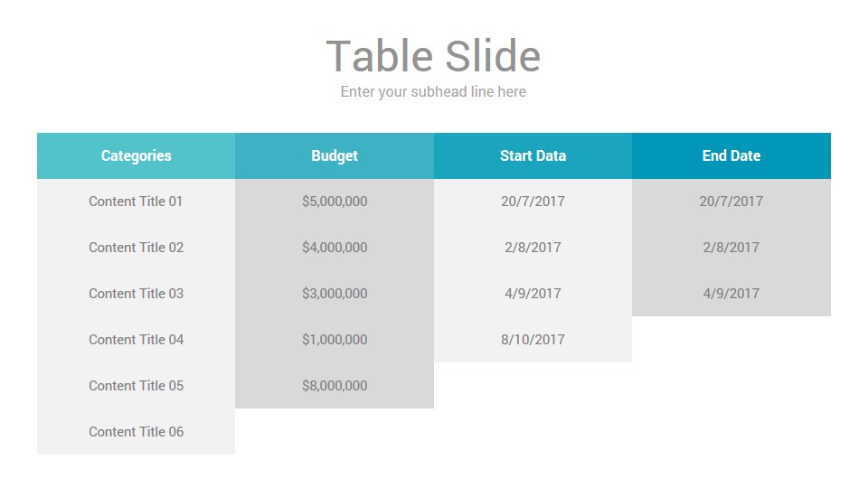Viewport: 868px width, 488px height.
Task: Click the $5,000,000 budget cell
Action: pos(335,202)
